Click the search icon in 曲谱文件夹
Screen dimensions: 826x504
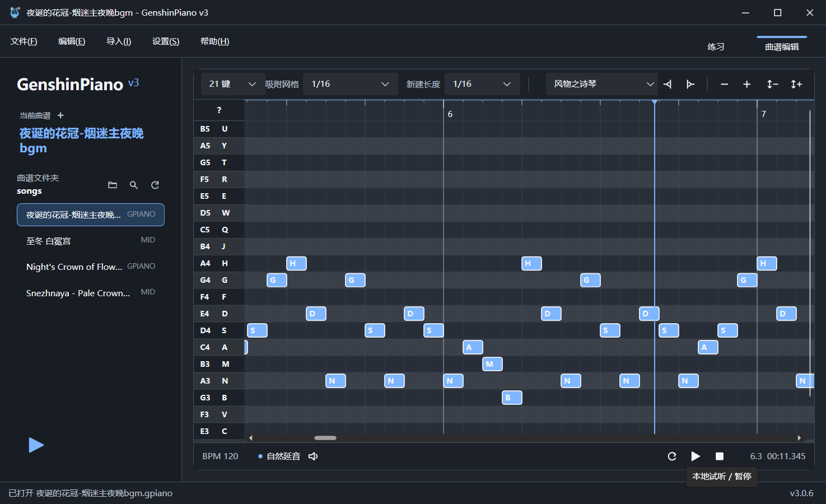click(x=134, y=185)
